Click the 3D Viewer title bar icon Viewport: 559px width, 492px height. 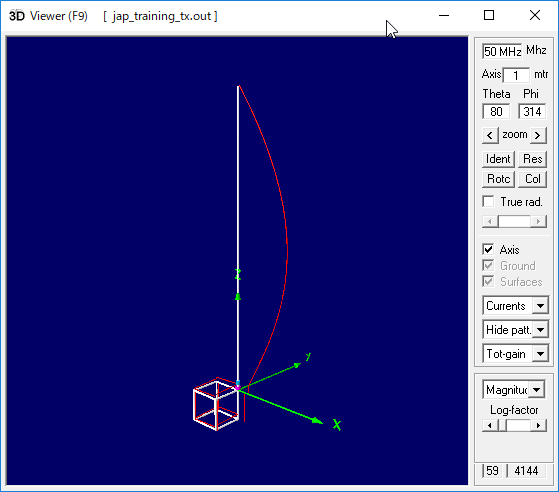click(17, 16)
